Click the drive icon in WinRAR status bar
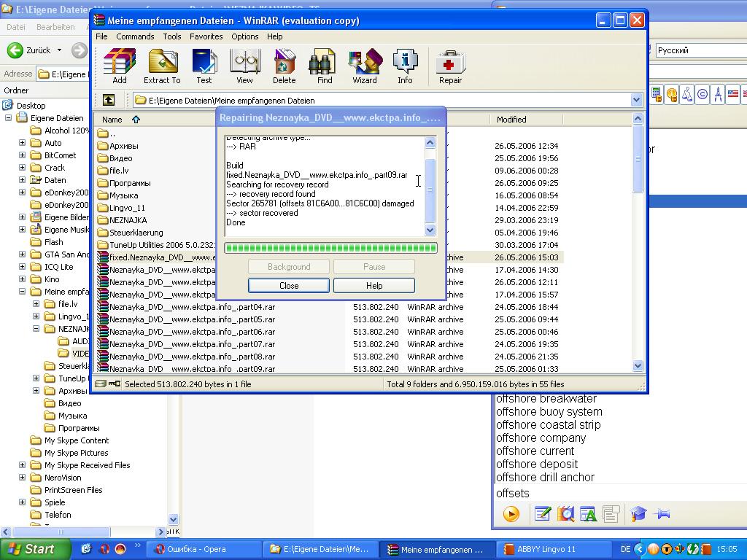 (100, 384)
